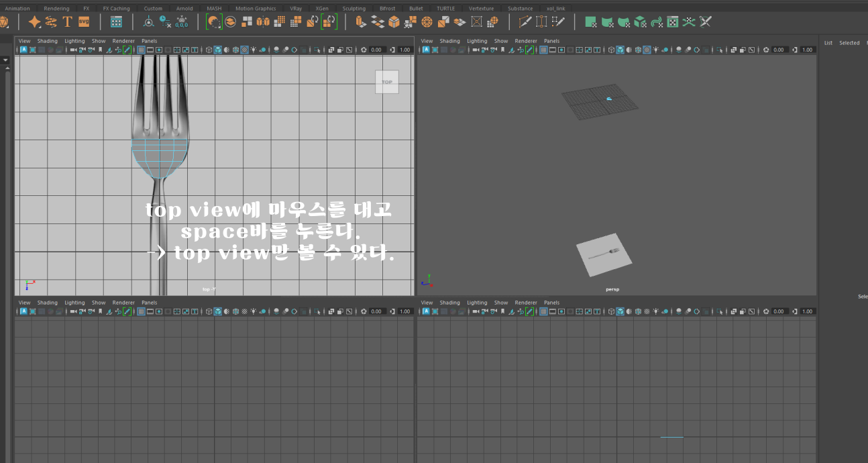Toggle Wireframe on Shaded in top view panel
This screenshot has width=868, height=463.
235,50
